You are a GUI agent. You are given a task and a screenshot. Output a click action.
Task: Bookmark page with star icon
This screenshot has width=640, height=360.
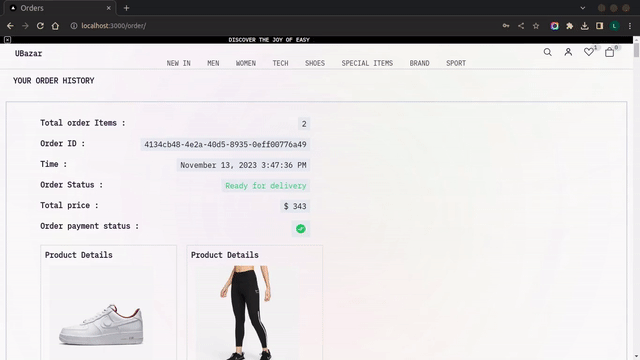(536, 26)
